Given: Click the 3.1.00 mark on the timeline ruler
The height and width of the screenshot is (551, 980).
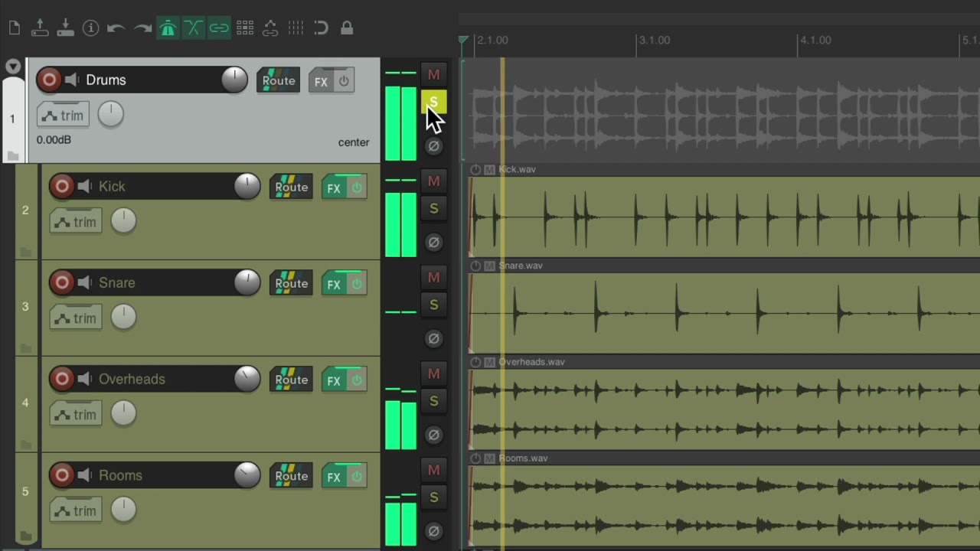Looking at the screenshot, I should point(655,40).
